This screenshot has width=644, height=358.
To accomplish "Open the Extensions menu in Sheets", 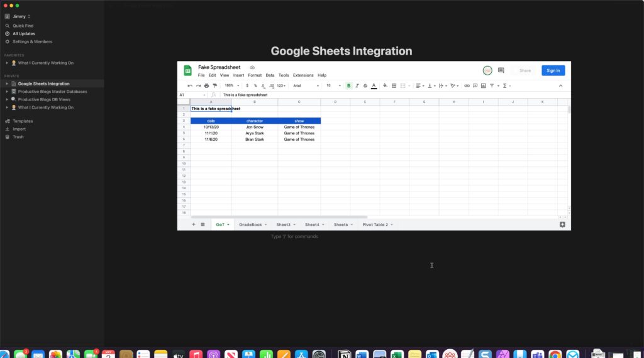I will pos(303,75).
